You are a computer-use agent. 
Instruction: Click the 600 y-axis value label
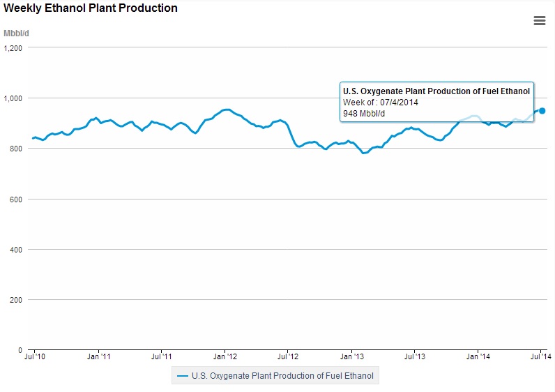pyautogui.click(x=16, y=199)
